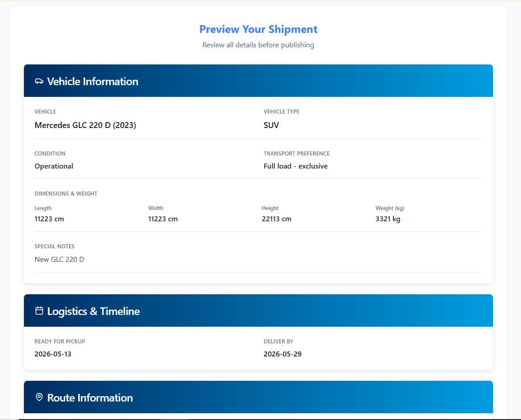Select the Logistics & Timeline section header
Viewport: 521px width, 420px height.
point(258,310)
